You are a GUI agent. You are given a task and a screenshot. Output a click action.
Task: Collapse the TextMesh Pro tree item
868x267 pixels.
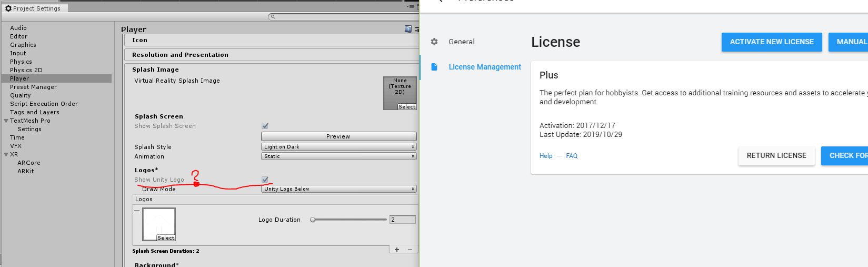coord(6,121)
